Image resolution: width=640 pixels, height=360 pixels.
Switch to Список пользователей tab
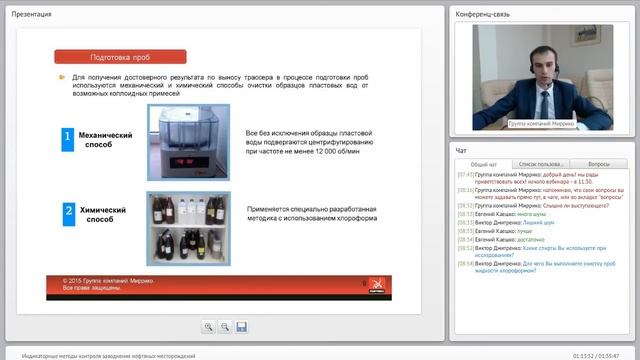point(541,164)
